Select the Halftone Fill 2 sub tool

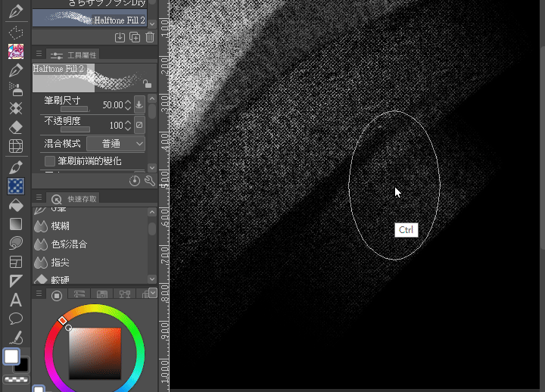(x=89, y=18)
